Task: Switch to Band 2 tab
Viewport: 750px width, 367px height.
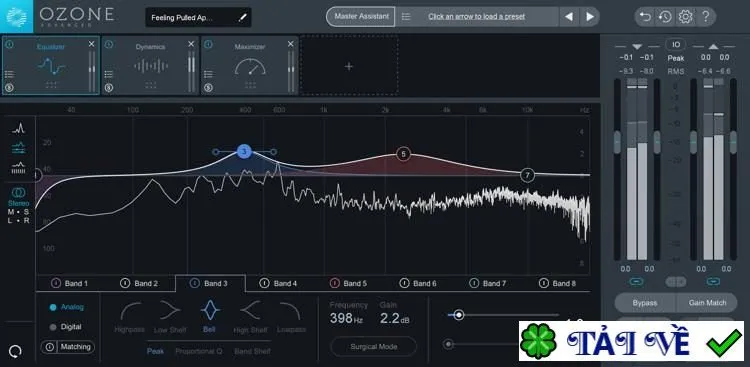Action: pos(140,283)
